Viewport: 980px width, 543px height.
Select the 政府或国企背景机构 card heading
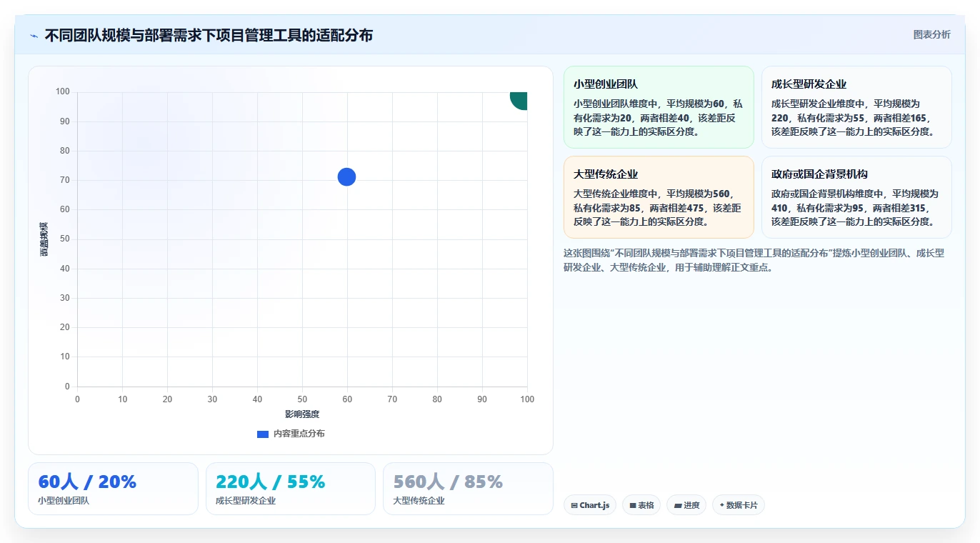819,174
